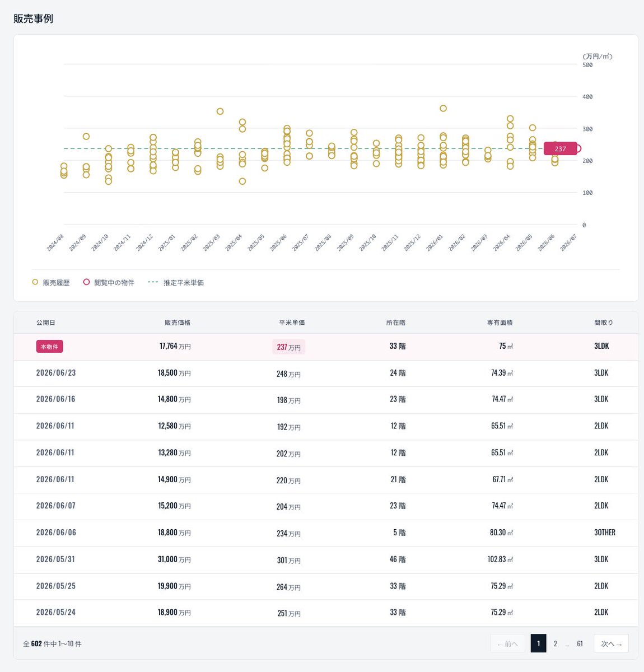The height and width of the screenshot is (672, 644).
Task: Click the 2026/01 axis label on chart
Action: 435,242
